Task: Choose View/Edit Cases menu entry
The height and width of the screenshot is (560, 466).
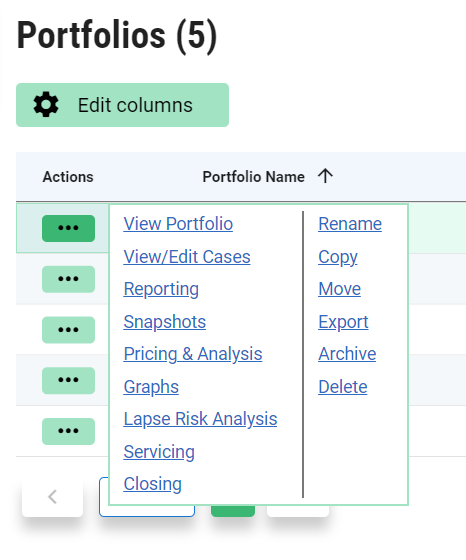Action: coord(187,257)
